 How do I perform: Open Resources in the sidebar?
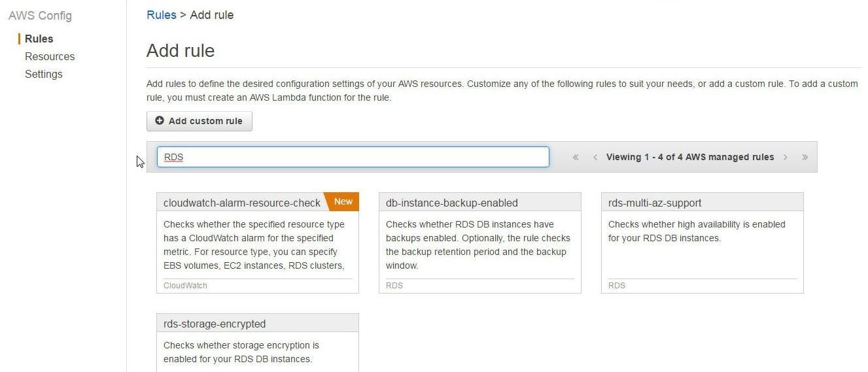pyautogui.click(x=50, y=56)
